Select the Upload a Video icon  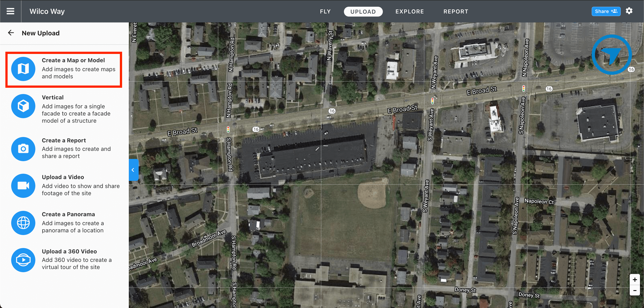(23, 185)
